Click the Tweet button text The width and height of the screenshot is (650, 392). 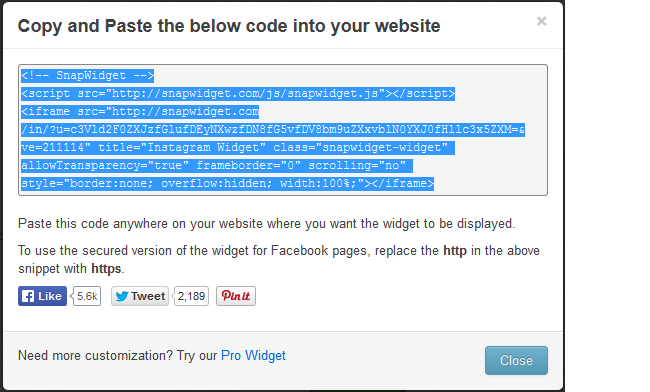tap(148, 296)
